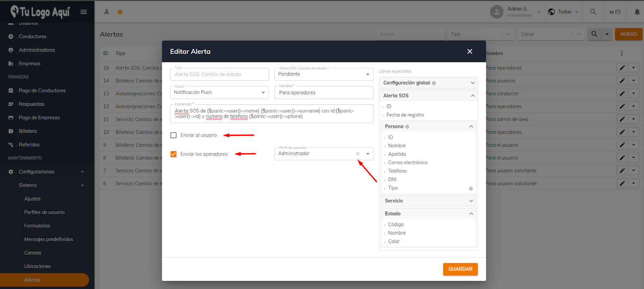
Task: Clear the Administrador operator profile selection
Action: 357,154
